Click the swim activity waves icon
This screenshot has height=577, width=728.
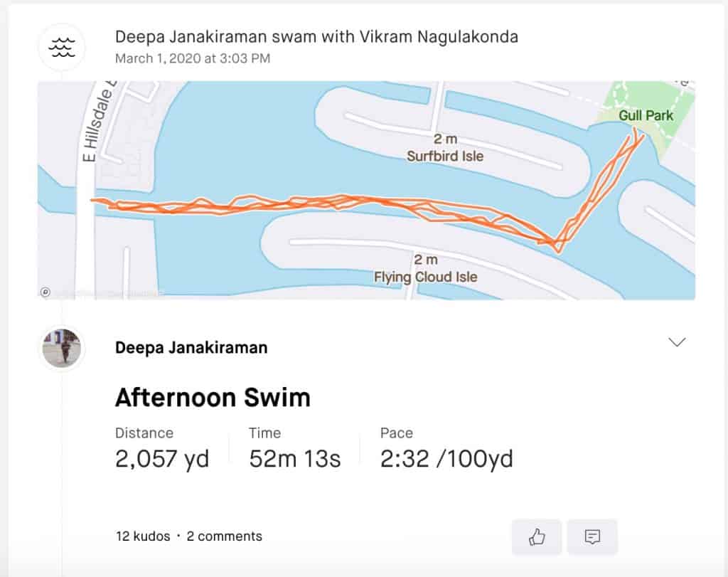pyautogui.click(x=62, y=47)
